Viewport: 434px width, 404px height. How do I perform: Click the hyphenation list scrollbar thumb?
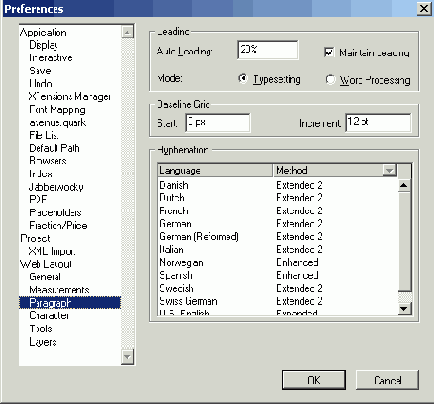point(404,241)
